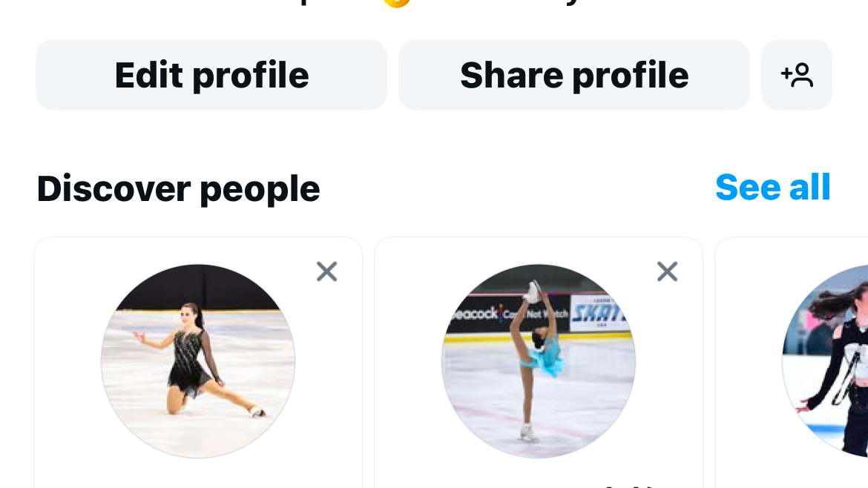Dismiss the blue-dress skater suggestion
Screen dimensions: 868x488
(667, 271)
